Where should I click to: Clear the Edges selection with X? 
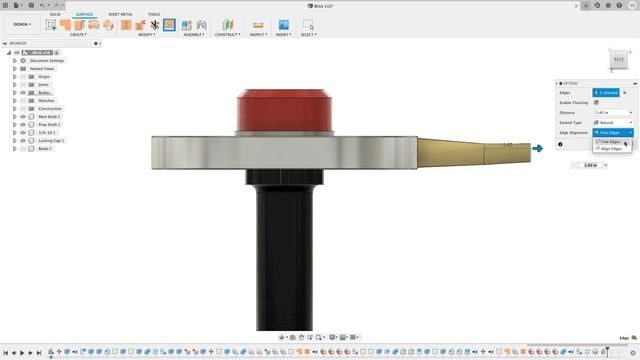point(624,93)
